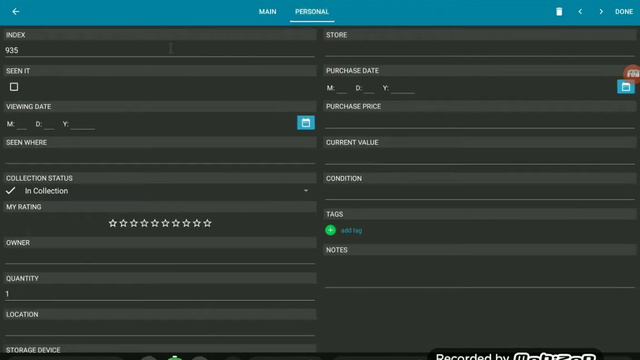Go to previous item with left chevron
640x360 pixels.
(x=580, y=11)
